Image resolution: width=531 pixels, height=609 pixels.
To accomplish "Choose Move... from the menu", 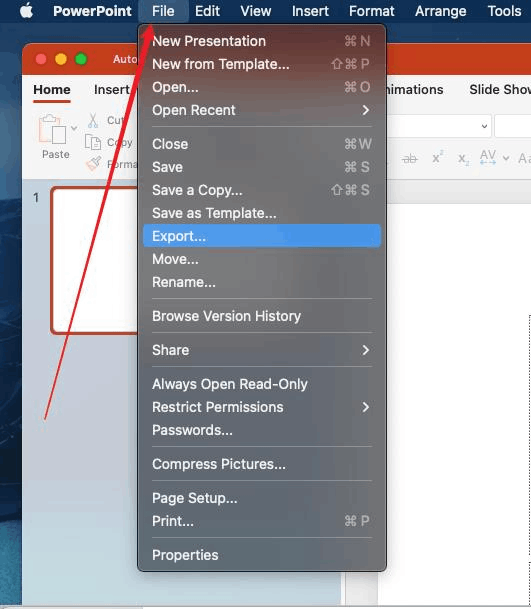I will click(261, 259).
